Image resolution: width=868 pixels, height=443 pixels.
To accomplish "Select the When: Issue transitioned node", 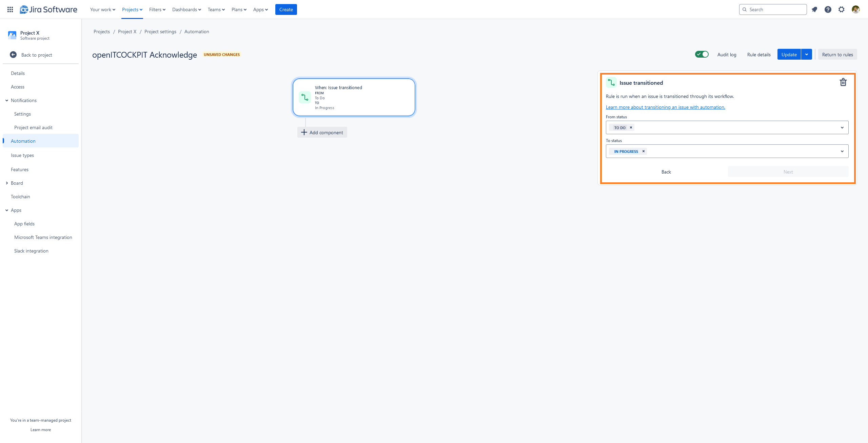I will [x=354, y=97].
